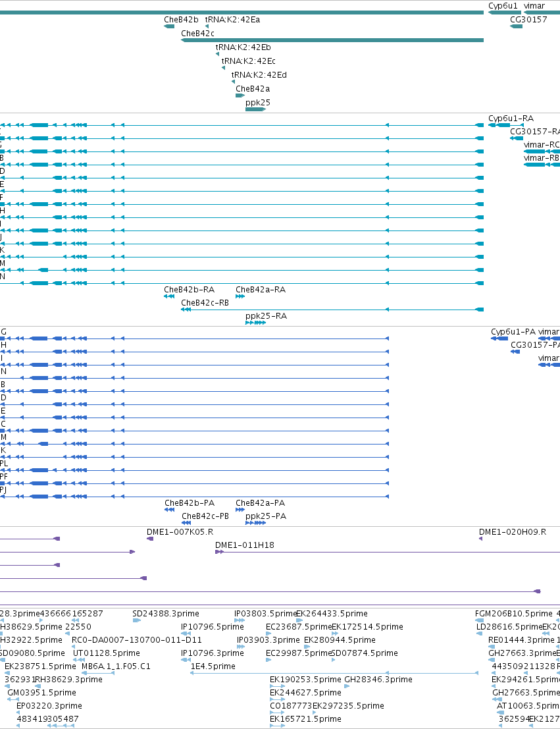Select the ppk25 gene label
The width and height of the screenshot is (560, 729).
click(x=257, y=102)
